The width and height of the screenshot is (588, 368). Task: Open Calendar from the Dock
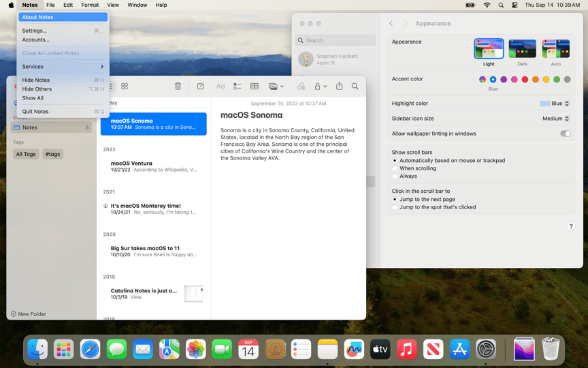(248, 349)
